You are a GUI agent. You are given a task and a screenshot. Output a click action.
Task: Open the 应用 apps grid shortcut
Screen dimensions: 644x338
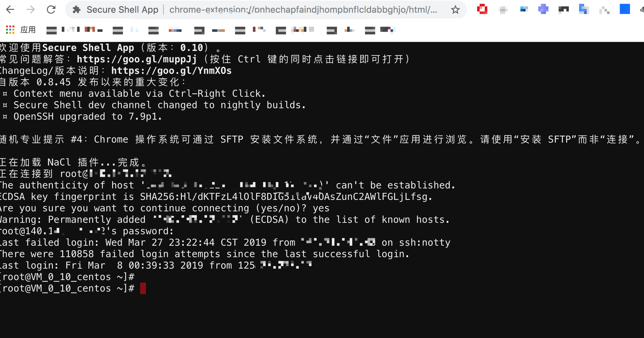tap(21, 30)
